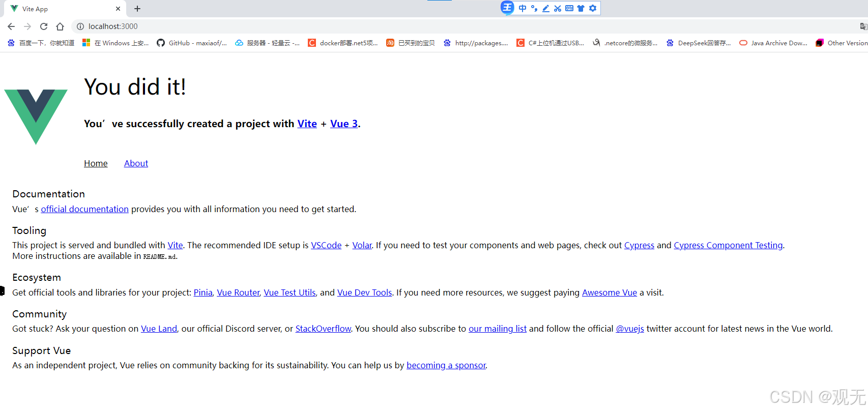Click the You did it! heading

tap(135, 87)
